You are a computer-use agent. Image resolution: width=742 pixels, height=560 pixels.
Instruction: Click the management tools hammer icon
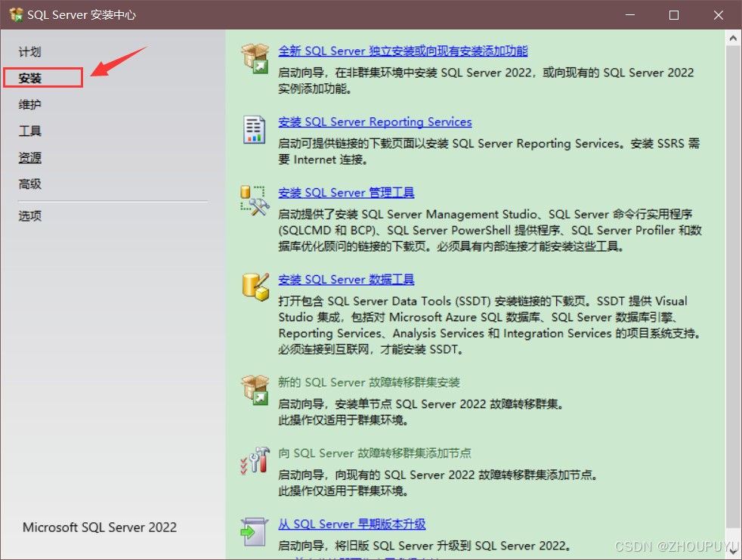255,200
